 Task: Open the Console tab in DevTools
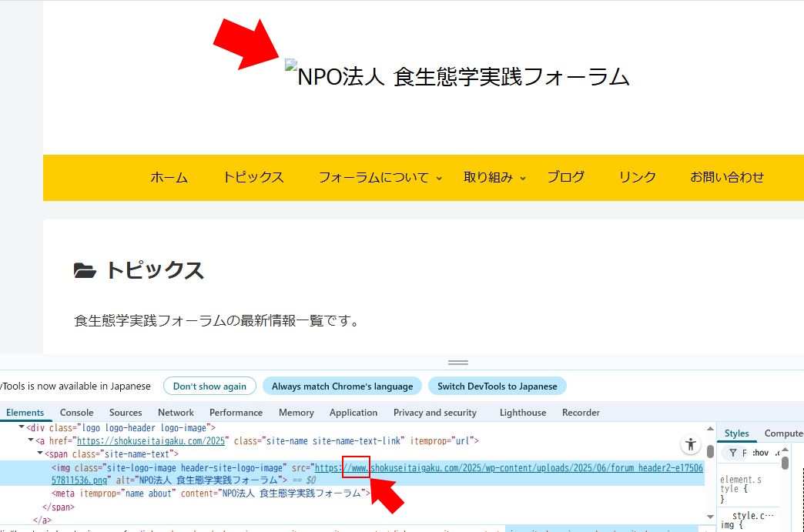(76, 413)
